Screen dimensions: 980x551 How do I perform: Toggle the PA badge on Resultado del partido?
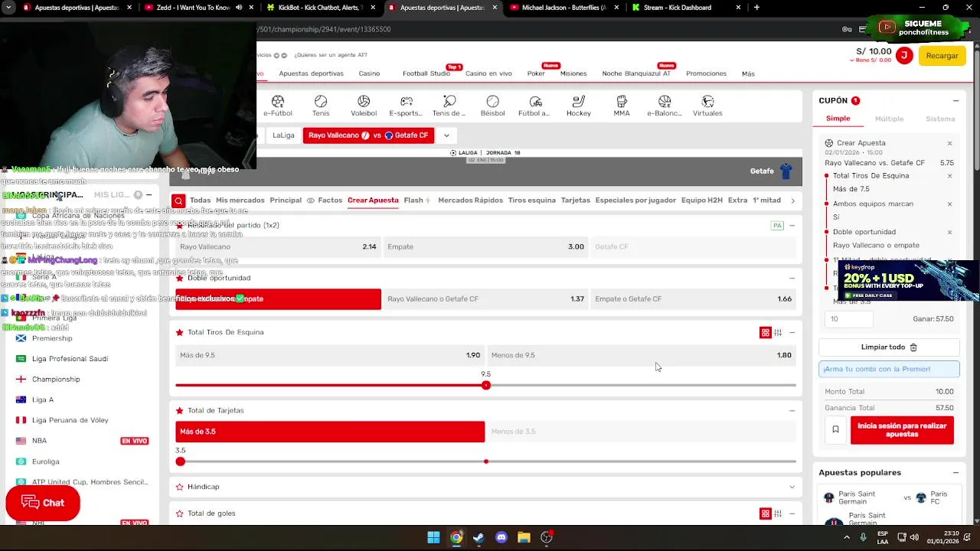click(777, 226)
